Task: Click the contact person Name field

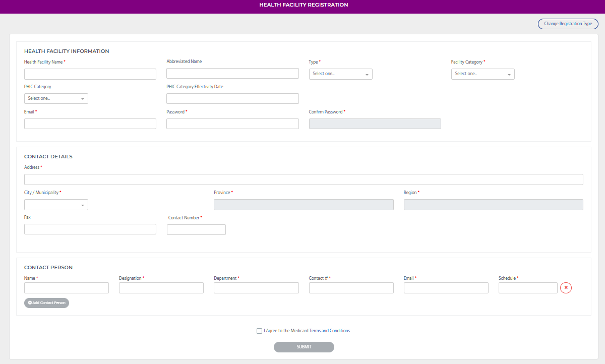Action: coord(67,288)
